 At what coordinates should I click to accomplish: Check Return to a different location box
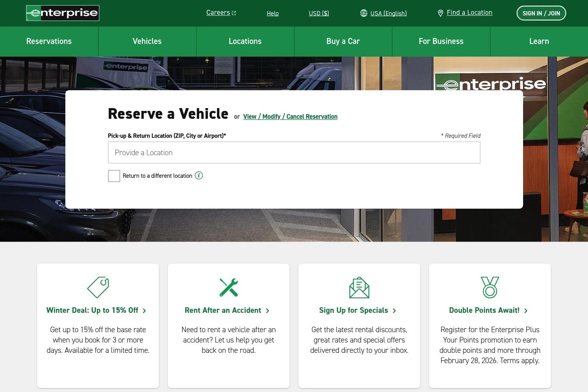[114, 176]
